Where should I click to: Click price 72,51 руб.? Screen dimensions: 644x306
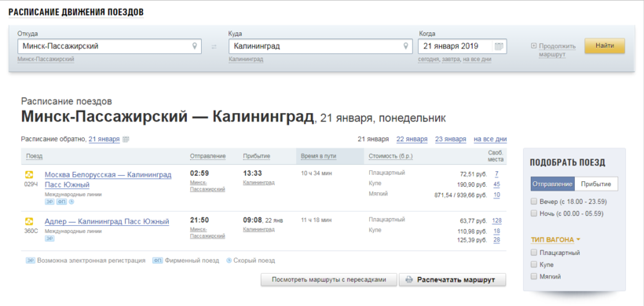[473, 174]
